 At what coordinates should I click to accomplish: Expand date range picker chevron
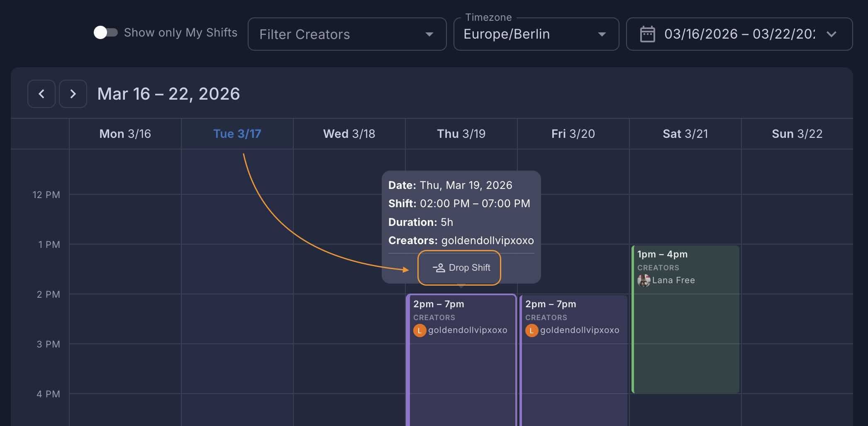(x=831, y=34)
